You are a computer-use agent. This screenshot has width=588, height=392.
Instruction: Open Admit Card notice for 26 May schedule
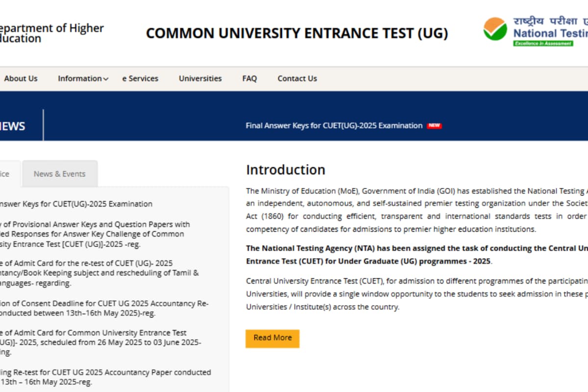click(100, 343)
